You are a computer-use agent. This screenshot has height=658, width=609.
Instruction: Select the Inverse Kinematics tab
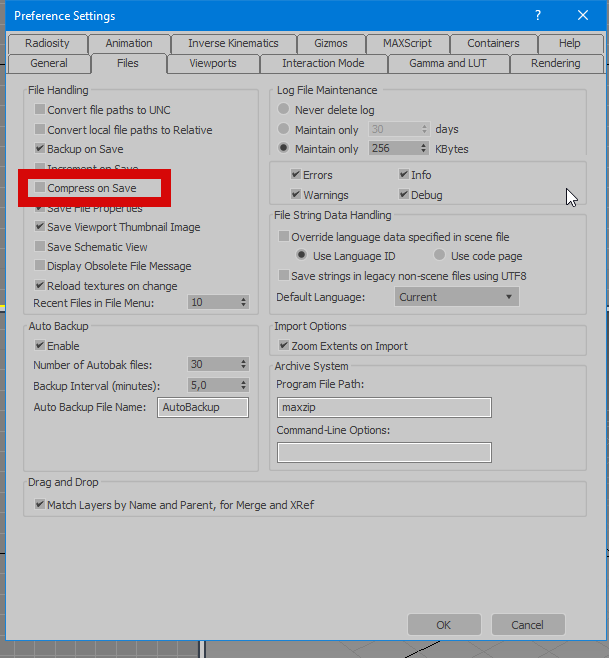click(x=233, y=43)
